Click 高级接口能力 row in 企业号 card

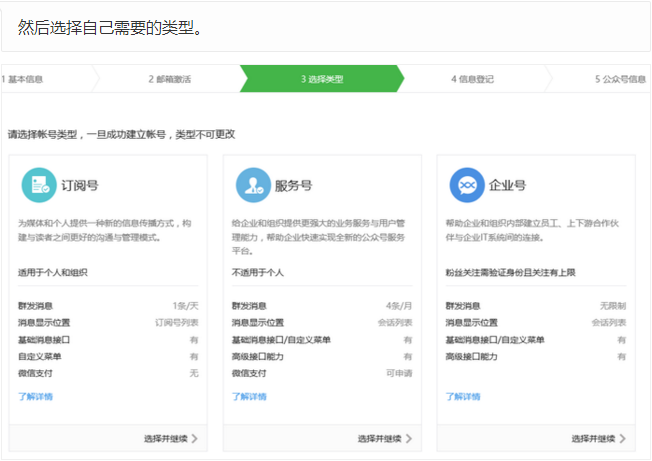536,357
